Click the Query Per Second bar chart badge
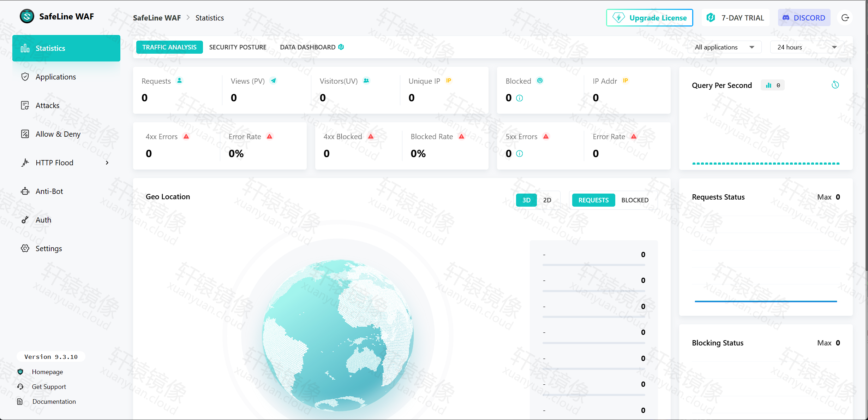 (x=773, y=85)
